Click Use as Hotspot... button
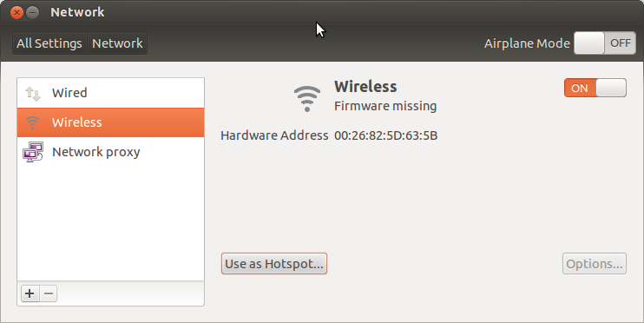This screenshot has width=644, height=323. point(274,263)
